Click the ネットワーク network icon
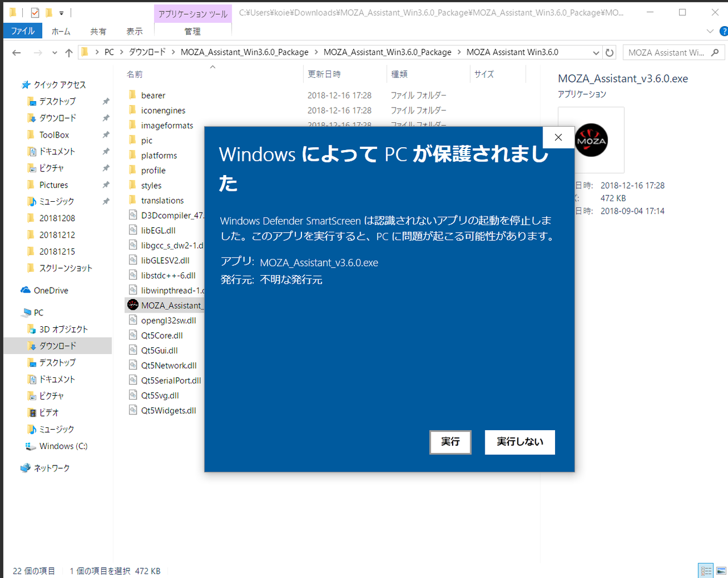Viewport: 728px width, 578px height. point(26,468)
